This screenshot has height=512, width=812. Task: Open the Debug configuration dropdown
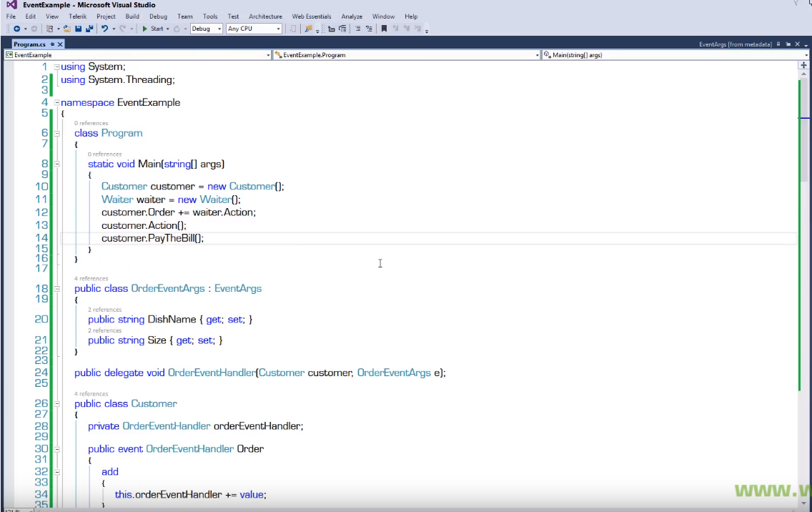click(x=207, y=29)
